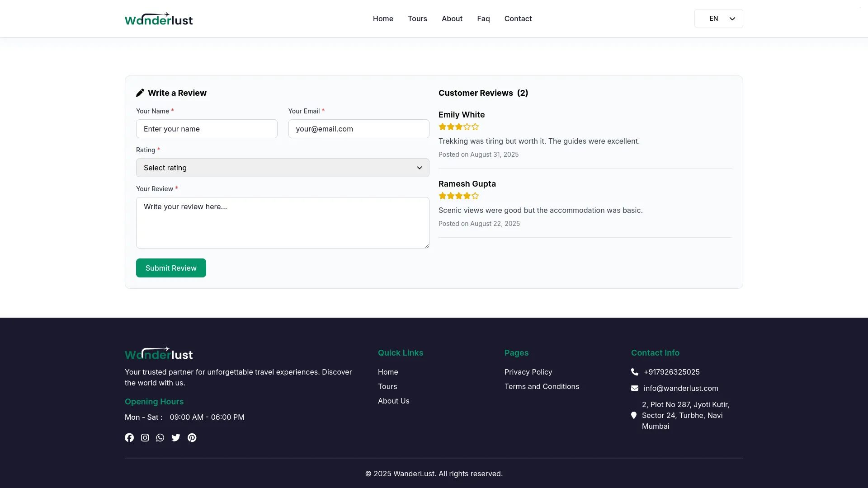The width and height of the screenshot is (868, 488).
Task: Click reviewer name Ramesh Gupta
Action: click(467, 184)
